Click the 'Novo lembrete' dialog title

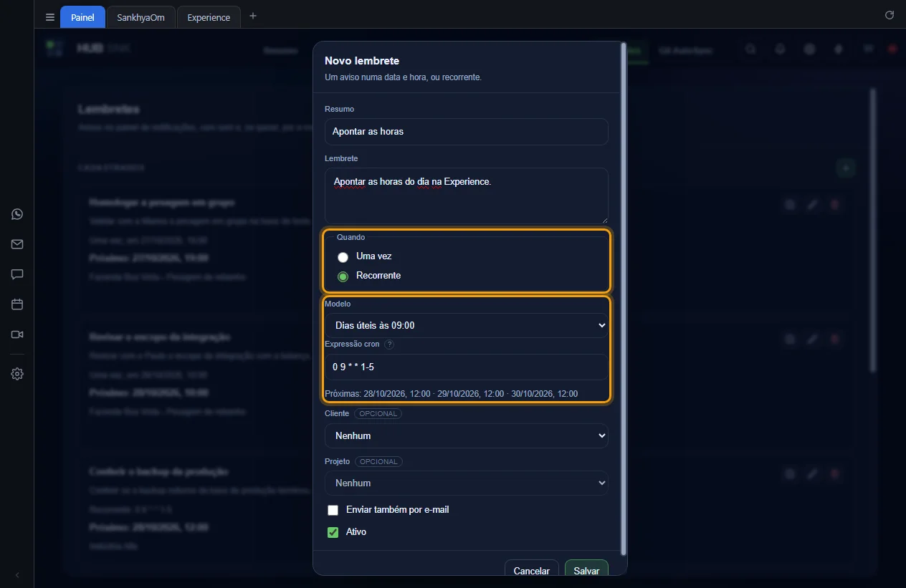[x=362, y=61]
